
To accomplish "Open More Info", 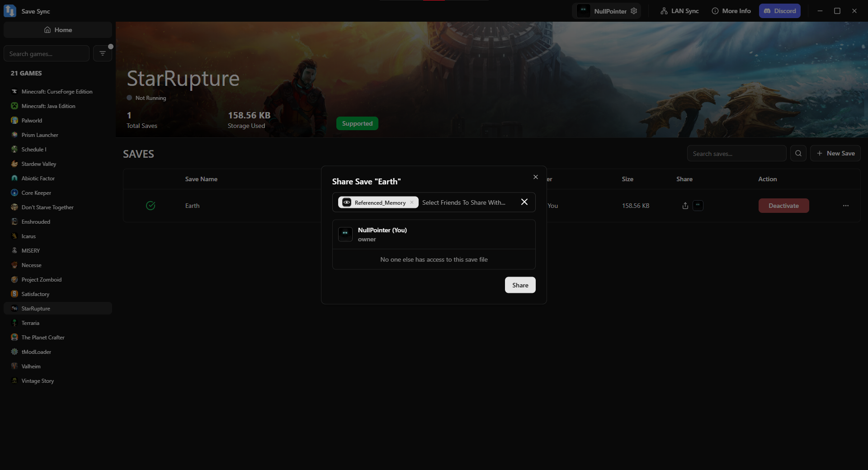I will [x=731, y=11].
